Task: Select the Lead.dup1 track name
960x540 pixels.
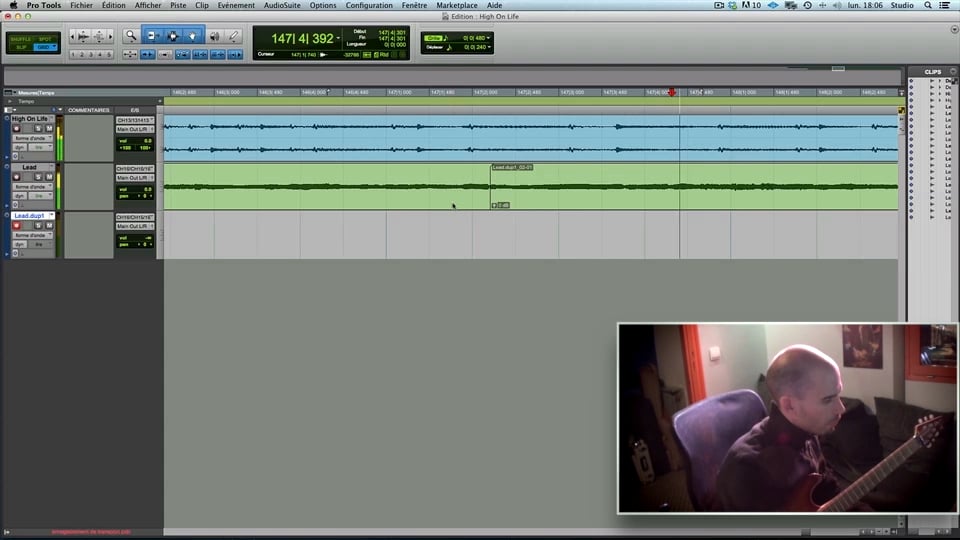Action: (x=29, y=216)
